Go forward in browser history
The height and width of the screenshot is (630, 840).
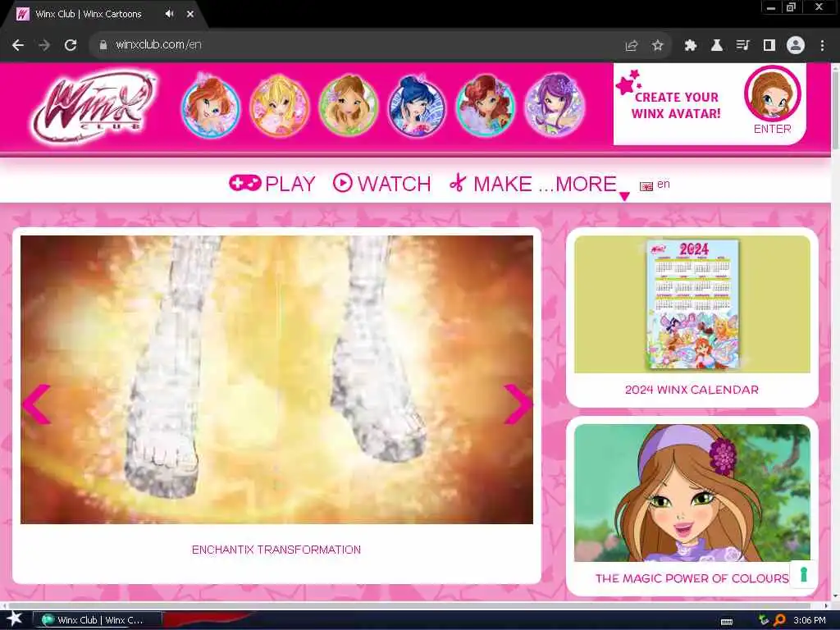[44, 45]
